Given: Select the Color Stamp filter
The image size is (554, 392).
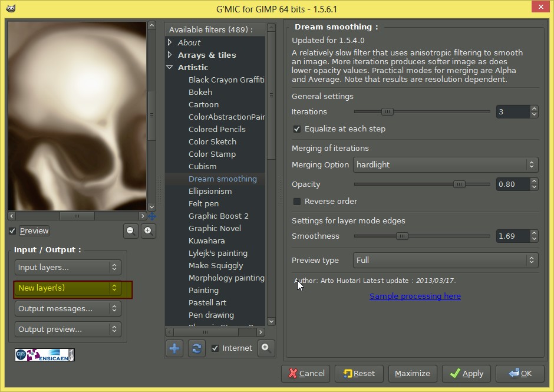Looking at the screenshot, I should [212, 154].
